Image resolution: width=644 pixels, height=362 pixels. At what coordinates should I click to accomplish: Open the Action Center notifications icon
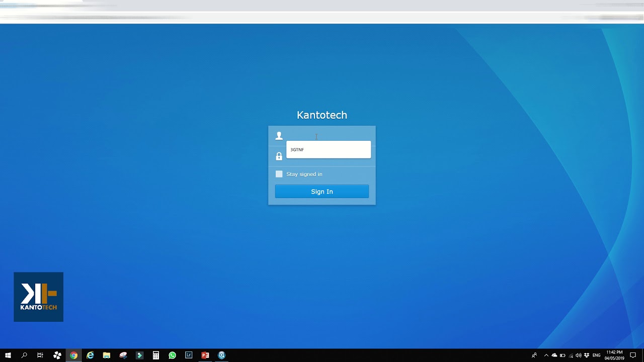point(633,355)
